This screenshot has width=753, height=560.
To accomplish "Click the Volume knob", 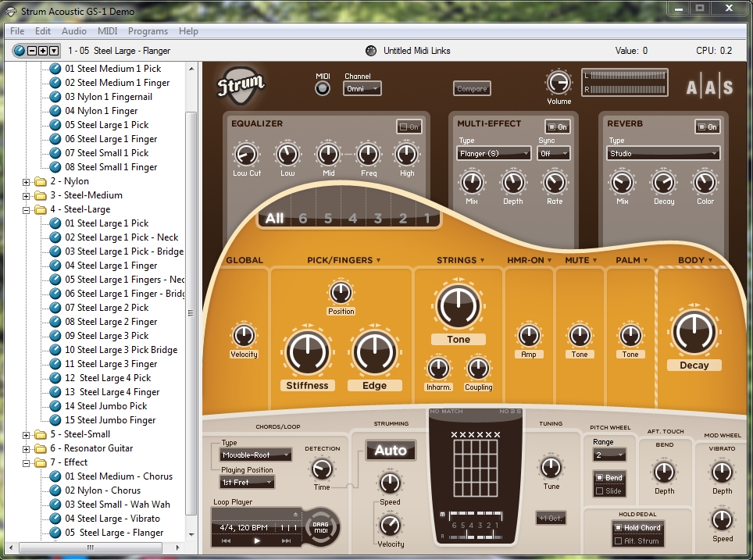I will pos(558,83).
